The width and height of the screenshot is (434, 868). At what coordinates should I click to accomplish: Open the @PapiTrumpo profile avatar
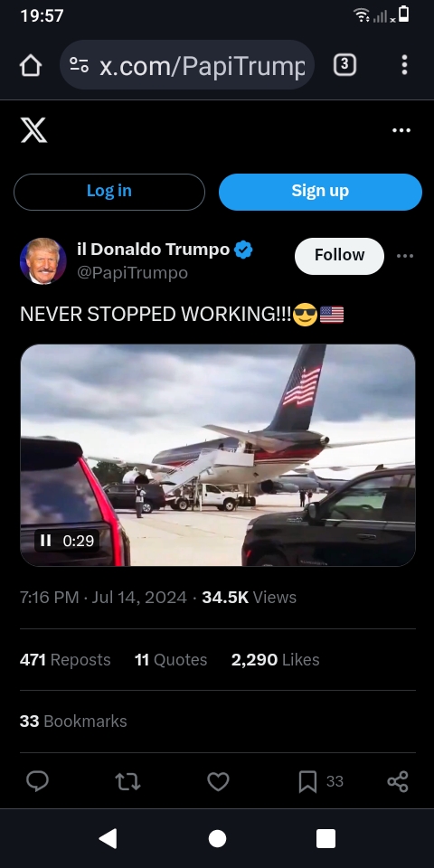point(43,260)
